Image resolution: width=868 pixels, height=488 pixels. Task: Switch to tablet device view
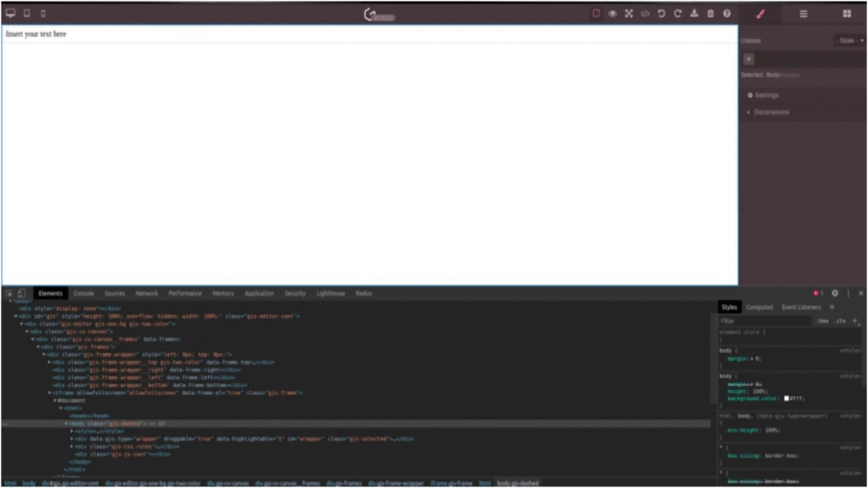click(x=26, y=13)
